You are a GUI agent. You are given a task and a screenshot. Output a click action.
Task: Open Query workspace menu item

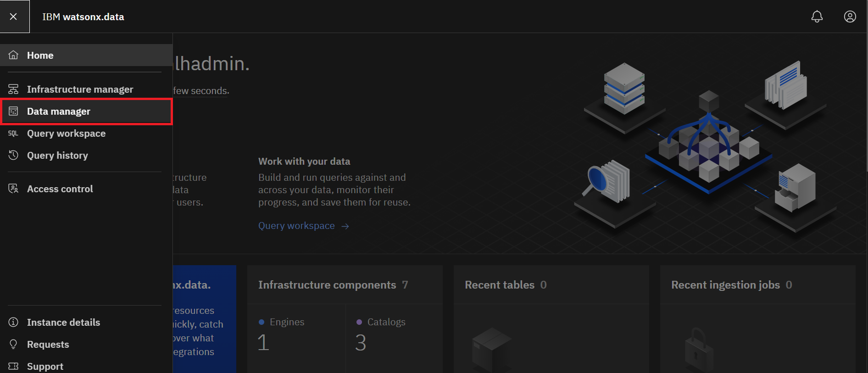click(x=86, y=133)
